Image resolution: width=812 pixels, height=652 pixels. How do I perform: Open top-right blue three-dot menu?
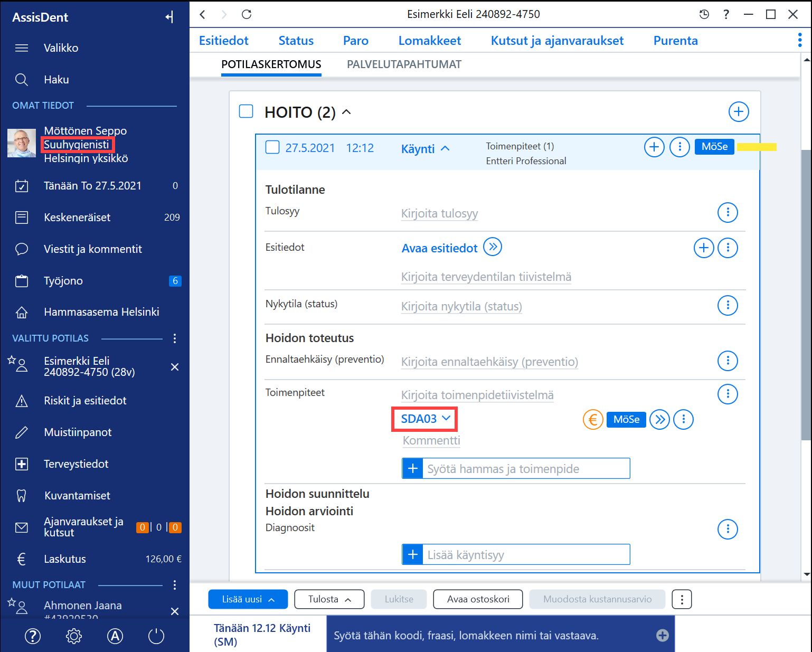[x=800, y=40]
